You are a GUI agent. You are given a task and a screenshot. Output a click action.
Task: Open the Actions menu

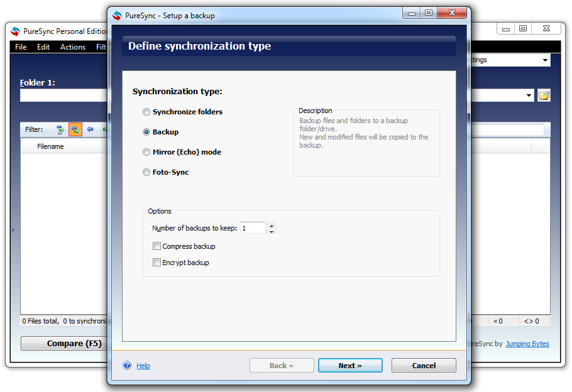click(73, 47)
